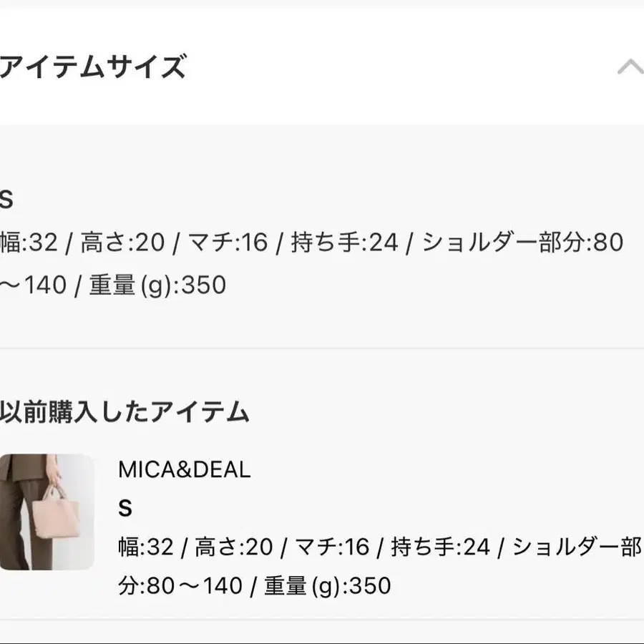
Task: Click the 重量(g):350 value in item size
Action: click(x=157, y=285)
